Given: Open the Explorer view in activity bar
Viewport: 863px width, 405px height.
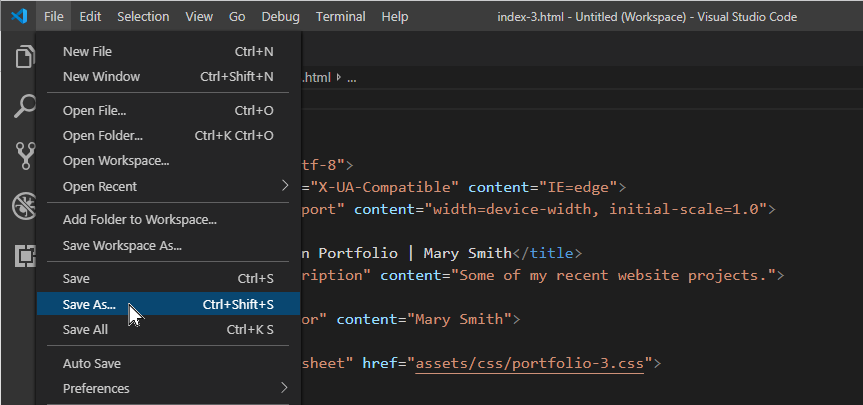Looking at the screenshot, I should pos(25,57).
